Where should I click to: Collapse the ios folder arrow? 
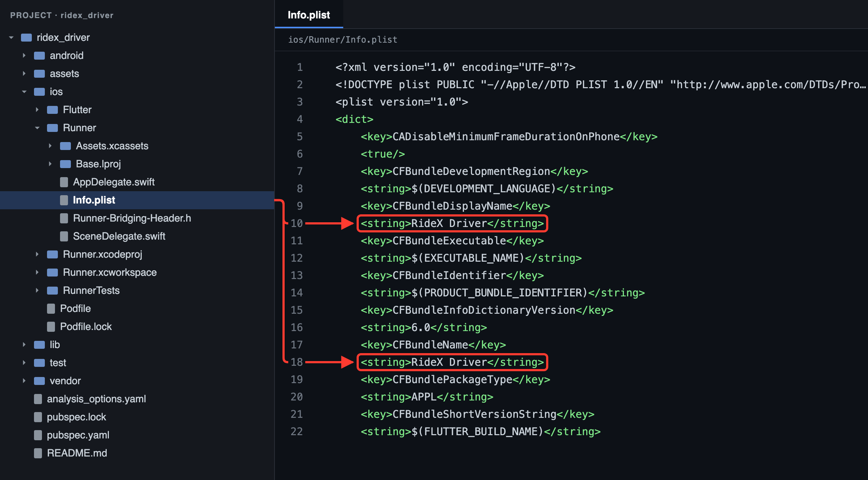click(x=24, y=92)
